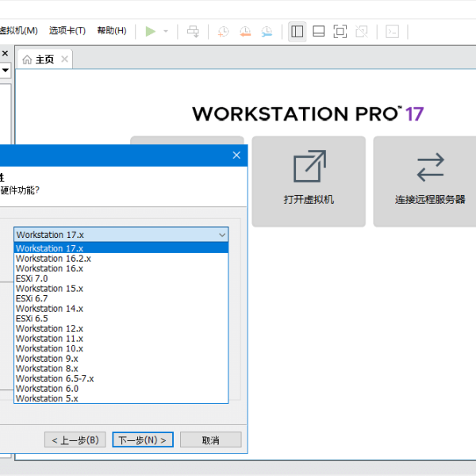Select Workstation 12.x option
The height and width of the screenshot is (476, 476).
(x=121, y=328)
